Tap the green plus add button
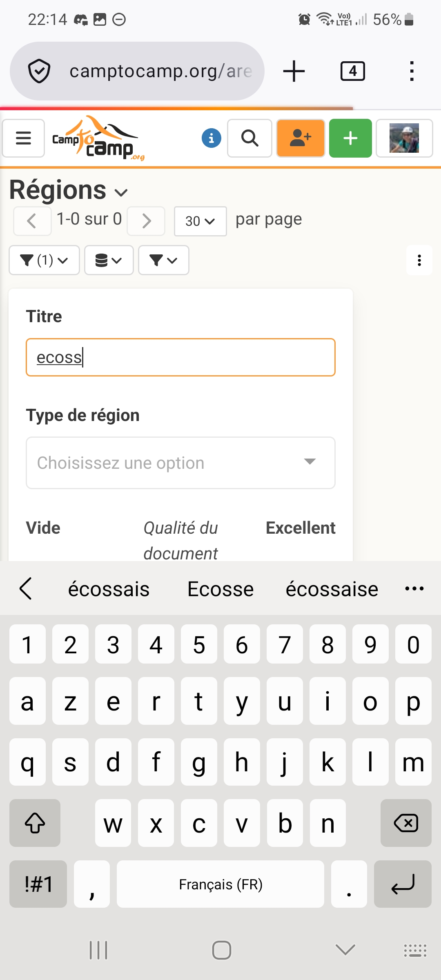Image resolution: width=441 pixels, height=980 pixels. (x=350, y=138)
